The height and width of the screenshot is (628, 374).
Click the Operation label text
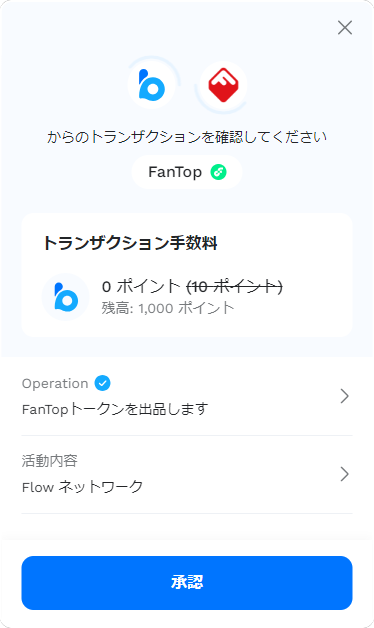pyautogui.click(x=55, y=384)
